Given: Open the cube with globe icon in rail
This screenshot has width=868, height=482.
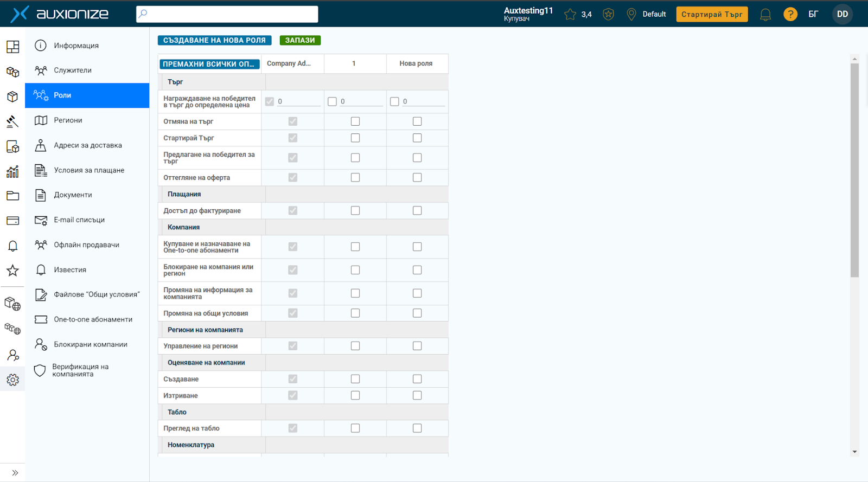Looking at the screenshot, I should tap(12, 304).
